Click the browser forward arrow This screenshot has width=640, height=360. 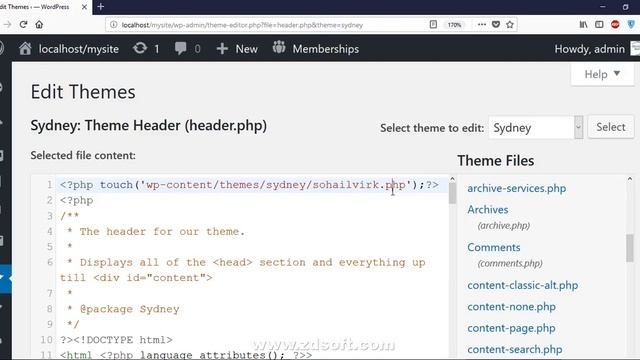click(x=7, y=24)
